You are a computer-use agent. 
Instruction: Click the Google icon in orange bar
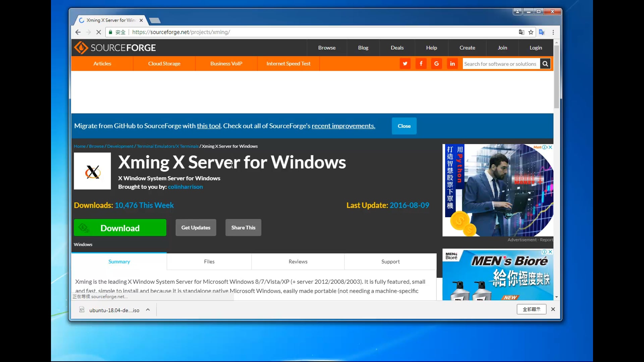coord(436,64)
